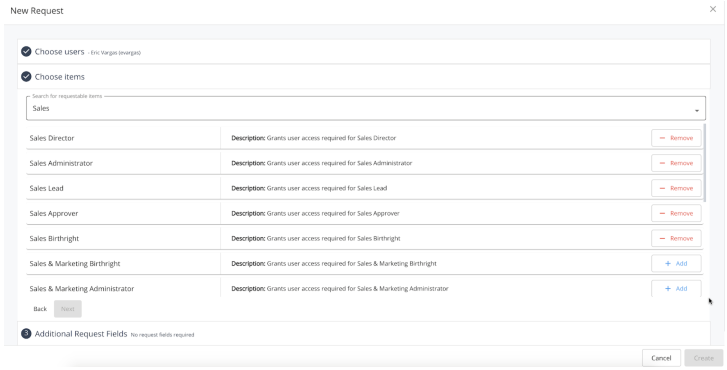Select the Sales Lead row name

click(46, 188)
